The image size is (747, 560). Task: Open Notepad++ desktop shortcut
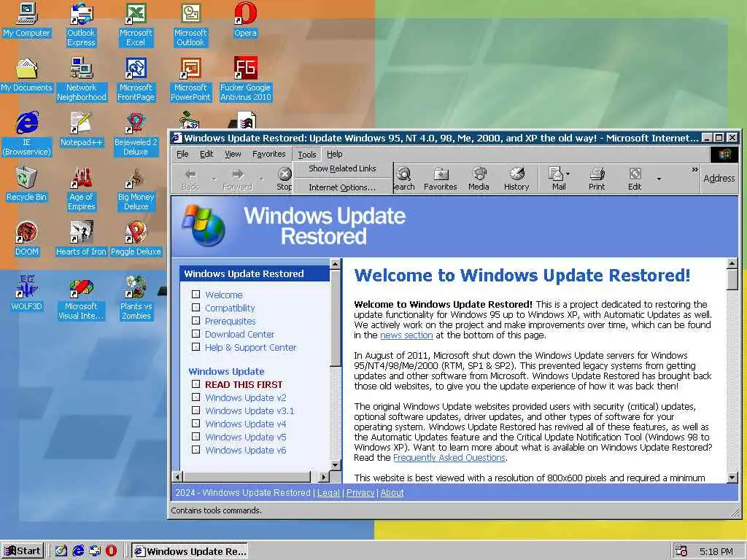[82, 130]
